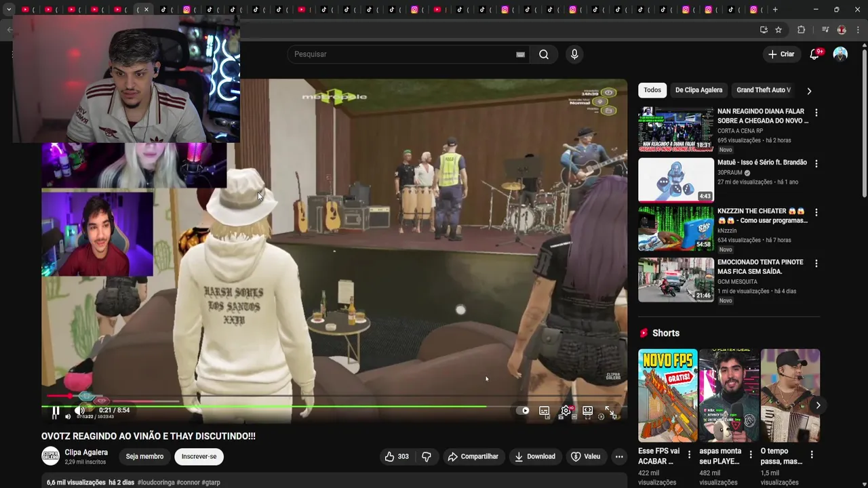Open the KNZZZIN THE CHEATER title link

(762, 216)
